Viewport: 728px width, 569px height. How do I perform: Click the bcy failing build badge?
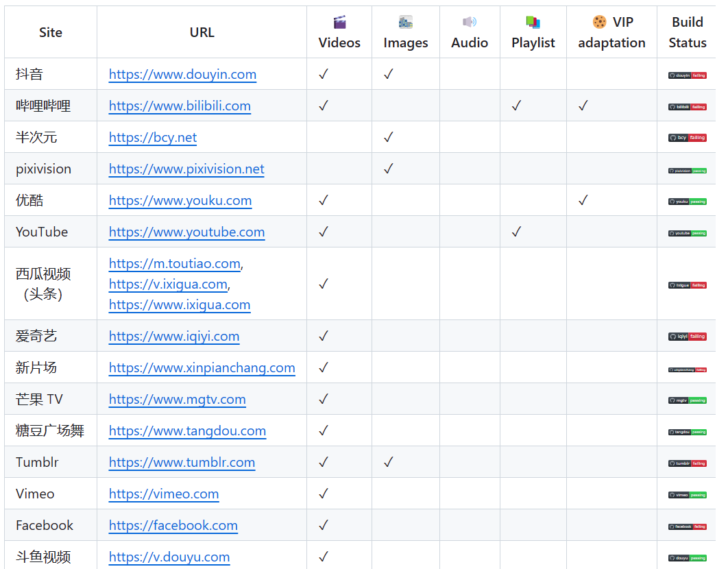pos(687,138)
